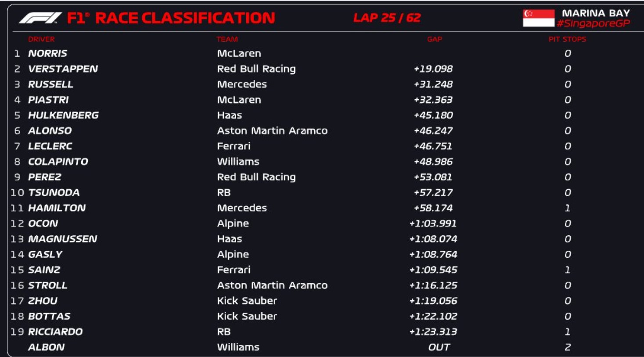Click F1 RACE CLASSIFICATION title
The height and width of the screenshot is (357, 644).
(x=171, y=18)
